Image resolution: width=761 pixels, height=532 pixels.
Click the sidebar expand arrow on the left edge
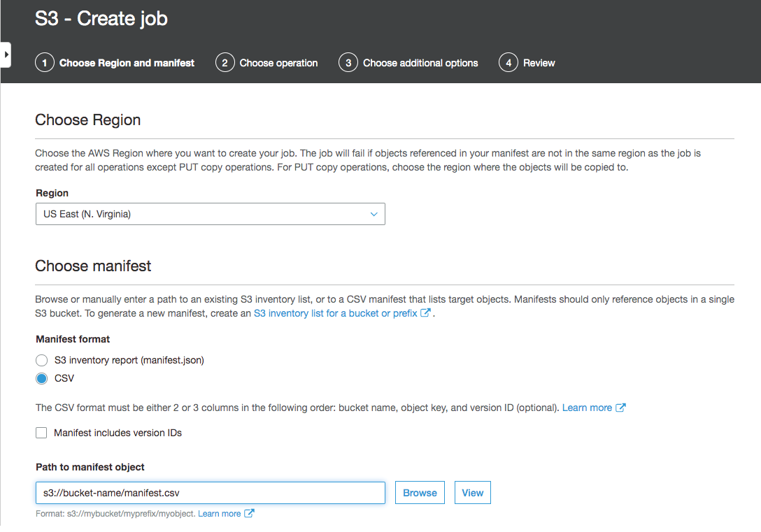click(8, 54)
